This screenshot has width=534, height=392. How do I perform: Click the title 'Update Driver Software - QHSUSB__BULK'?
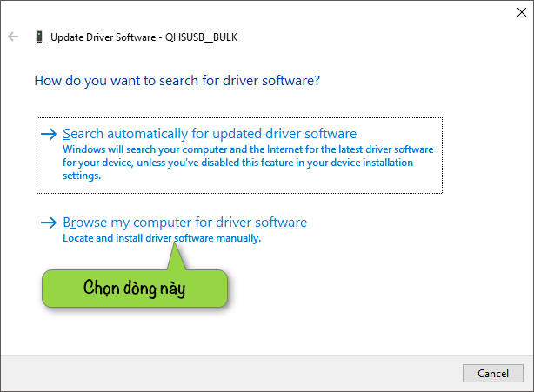(x=144, y=37)
